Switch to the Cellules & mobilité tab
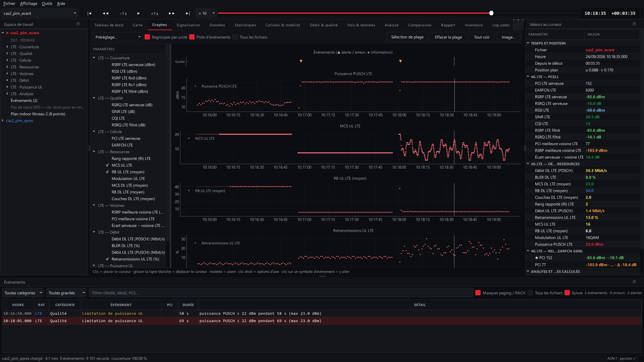This screenshot has width=644, height=362. click(283, 25)
